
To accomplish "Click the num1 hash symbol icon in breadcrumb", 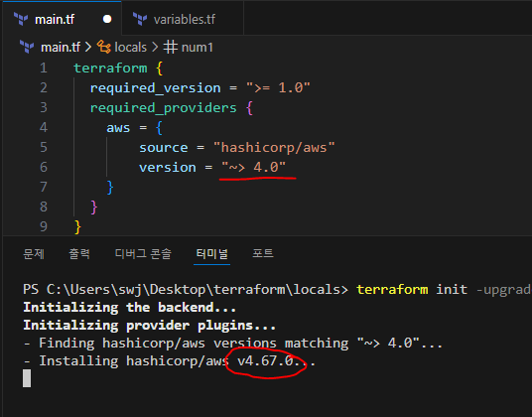I will point(171,47).
